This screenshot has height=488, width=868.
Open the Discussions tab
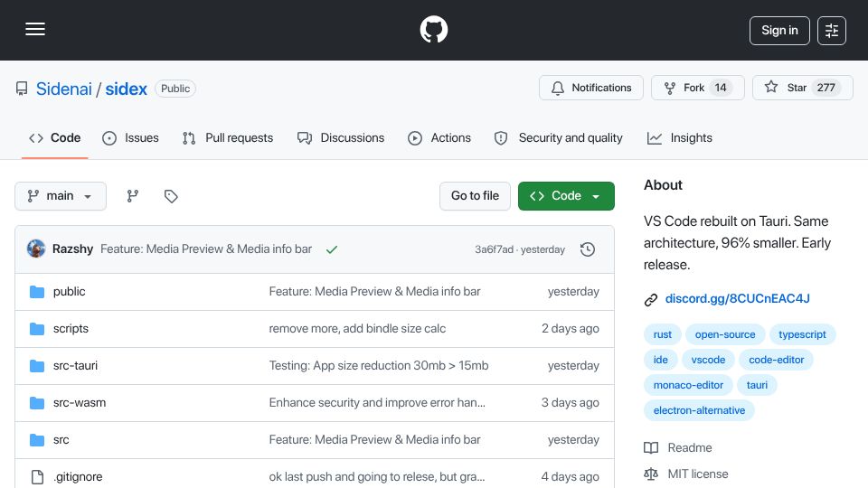tap(341, 137)
